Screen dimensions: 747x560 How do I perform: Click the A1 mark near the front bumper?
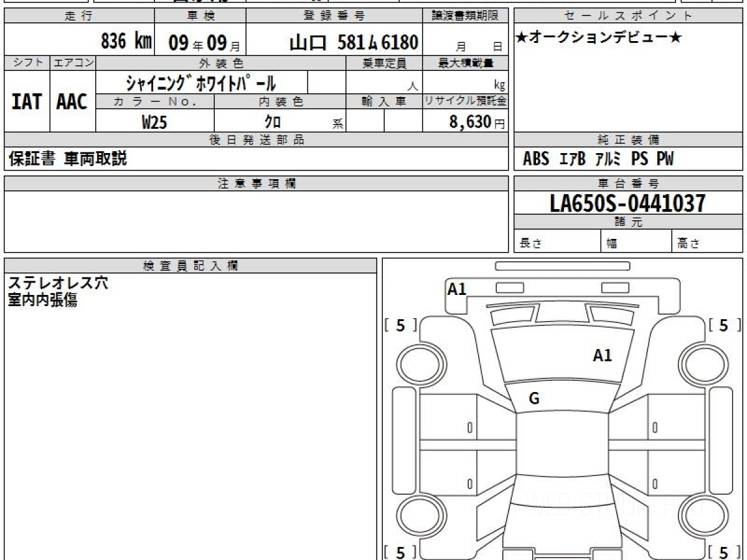tap(457, 289)
